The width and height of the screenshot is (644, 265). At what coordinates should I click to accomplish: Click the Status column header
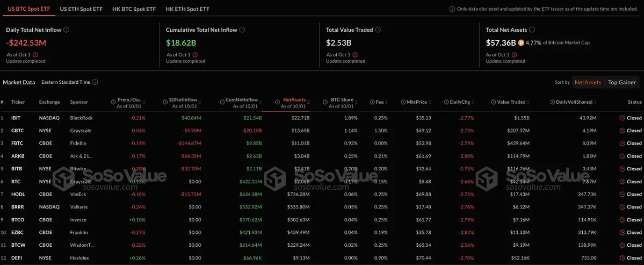coord(634,102)
